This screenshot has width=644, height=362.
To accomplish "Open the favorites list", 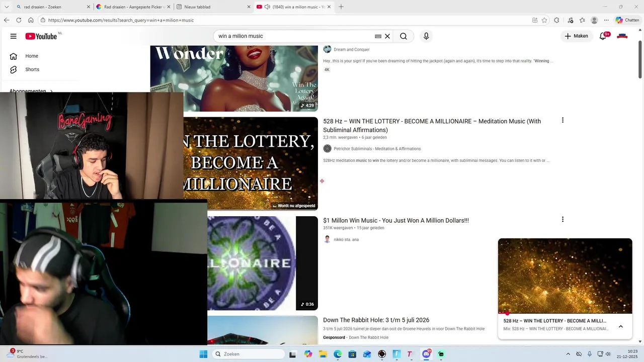I will [x=582, y=20].
